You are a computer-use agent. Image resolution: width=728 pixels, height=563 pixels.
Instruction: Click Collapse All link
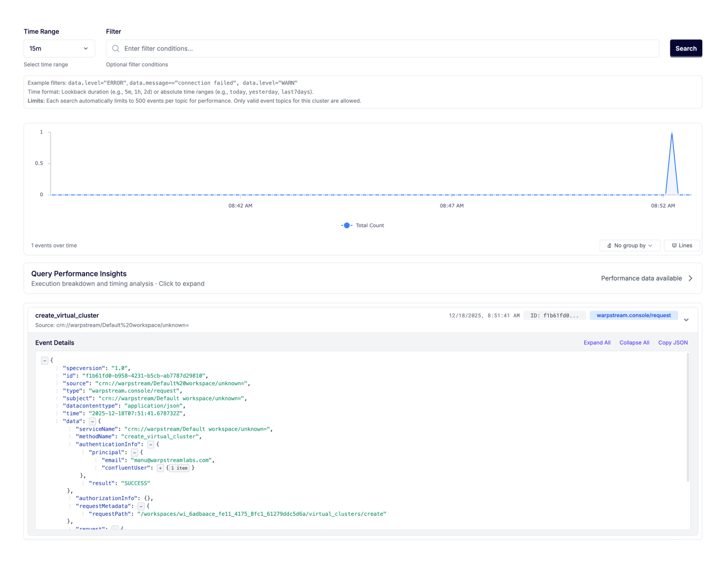coord(634,343)
